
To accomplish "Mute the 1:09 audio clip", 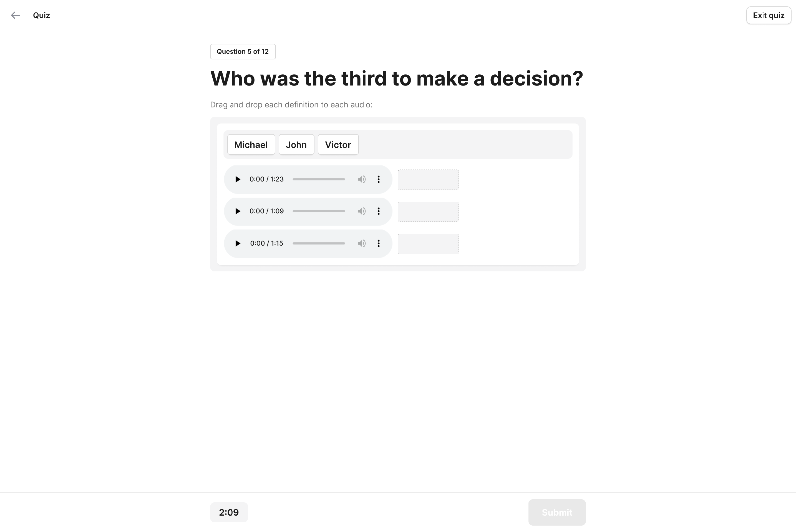I will click(362, 211).
